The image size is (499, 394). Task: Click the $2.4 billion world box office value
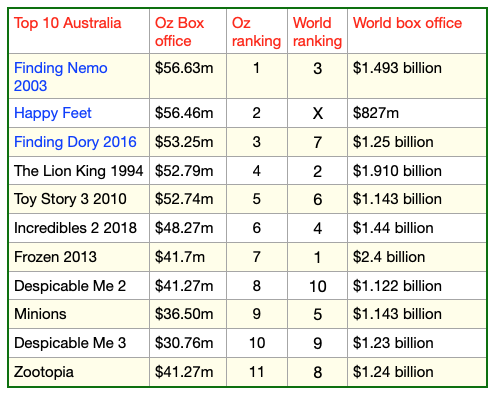(389, 257)
